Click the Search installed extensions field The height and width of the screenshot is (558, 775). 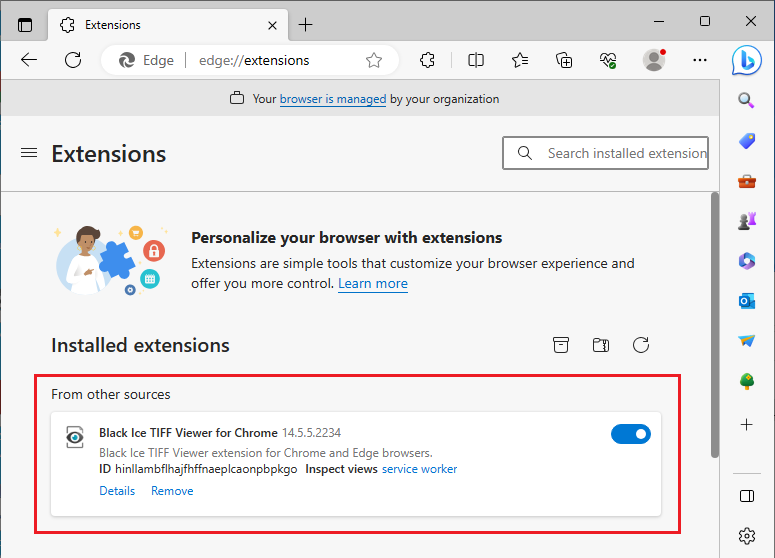click(605, 153)
